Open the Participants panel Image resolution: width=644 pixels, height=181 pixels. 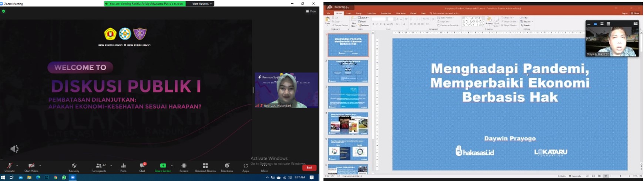point(99,166)
